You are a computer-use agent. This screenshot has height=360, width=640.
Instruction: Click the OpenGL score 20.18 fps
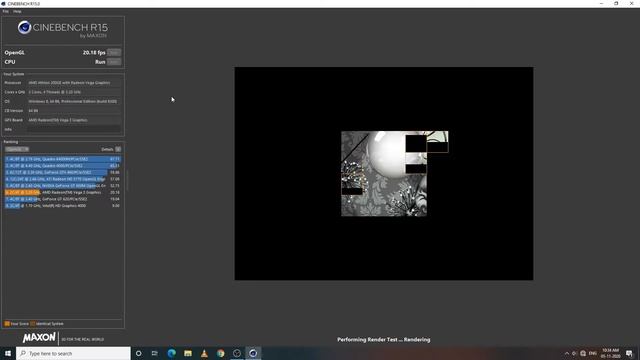94,53
